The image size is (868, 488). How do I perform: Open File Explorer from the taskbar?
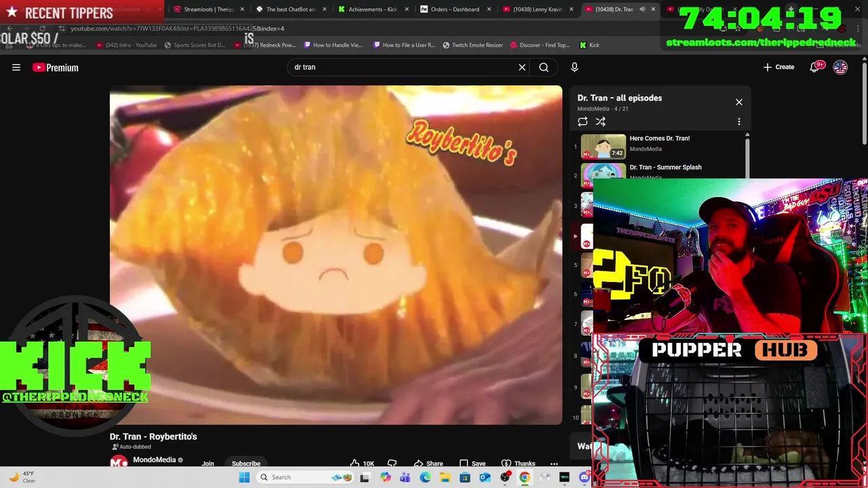click(446, 477)
